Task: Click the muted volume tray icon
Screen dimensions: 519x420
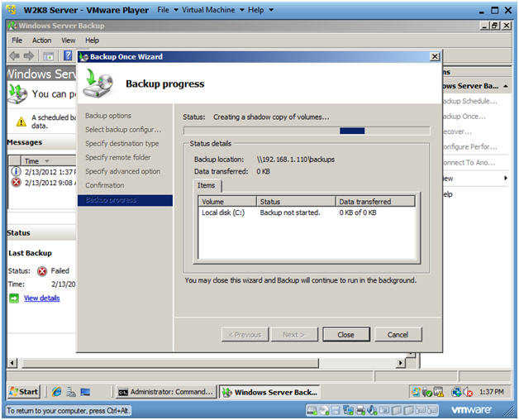Action: coord(468,392)
